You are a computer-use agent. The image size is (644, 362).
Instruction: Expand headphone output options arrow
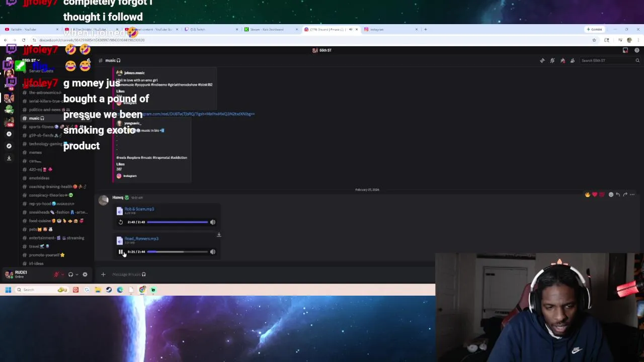(76, 275)
